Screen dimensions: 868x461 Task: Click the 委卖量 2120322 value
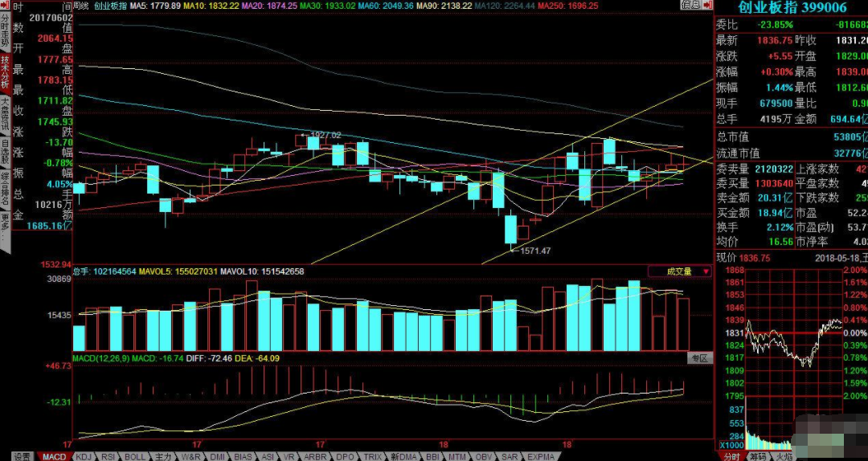click(x=773, y=169)
